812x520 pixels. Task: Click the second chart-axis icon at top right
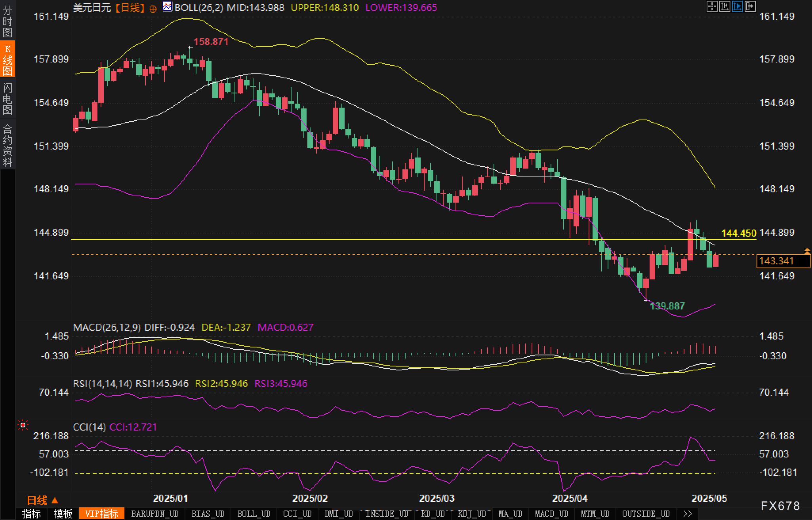click(x=724, y=6)
